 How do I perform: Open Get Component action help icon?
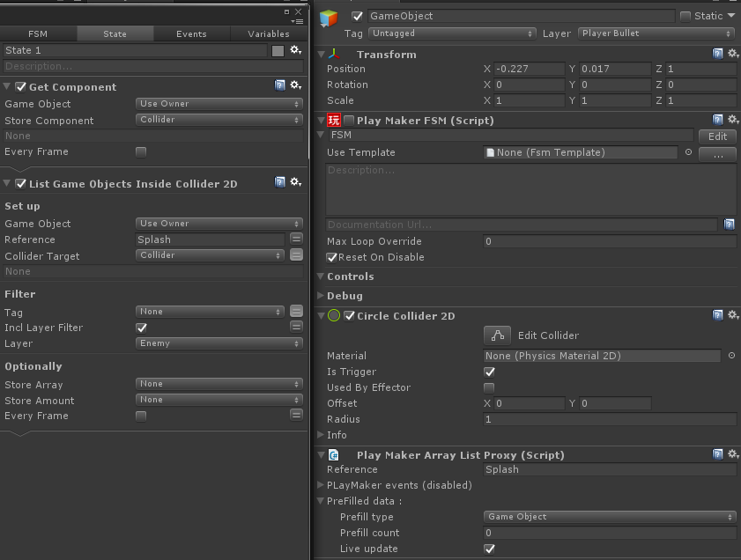click(x=280, y=85)
